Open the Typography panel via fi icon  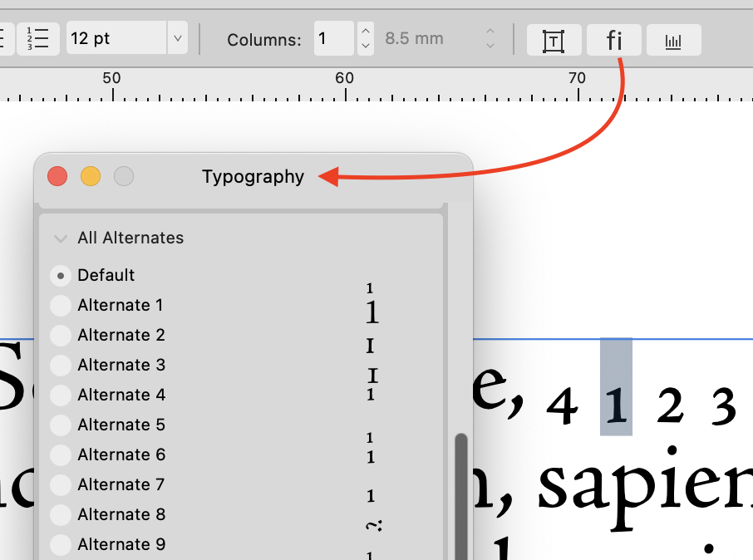[613, 39]
